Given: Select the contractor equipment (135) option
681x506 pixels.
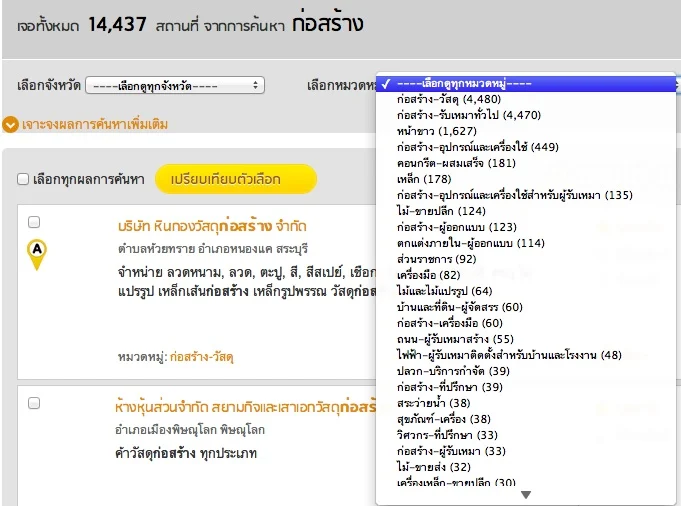Looking at the screenshot, I should click(x=526, y=195).
